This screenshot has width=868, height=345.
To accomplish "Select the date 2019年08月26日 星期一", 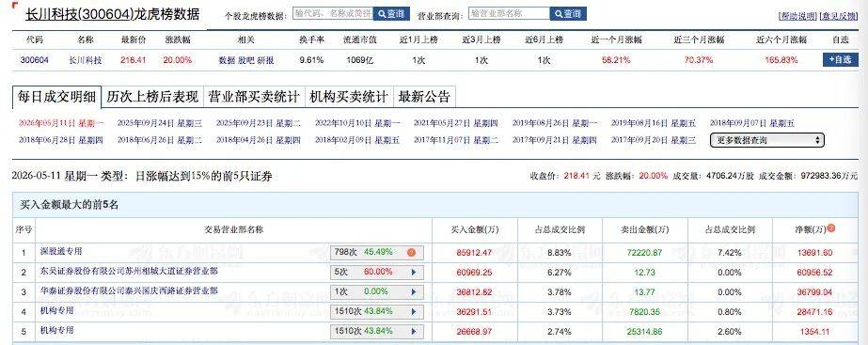I will coord(555,123).
